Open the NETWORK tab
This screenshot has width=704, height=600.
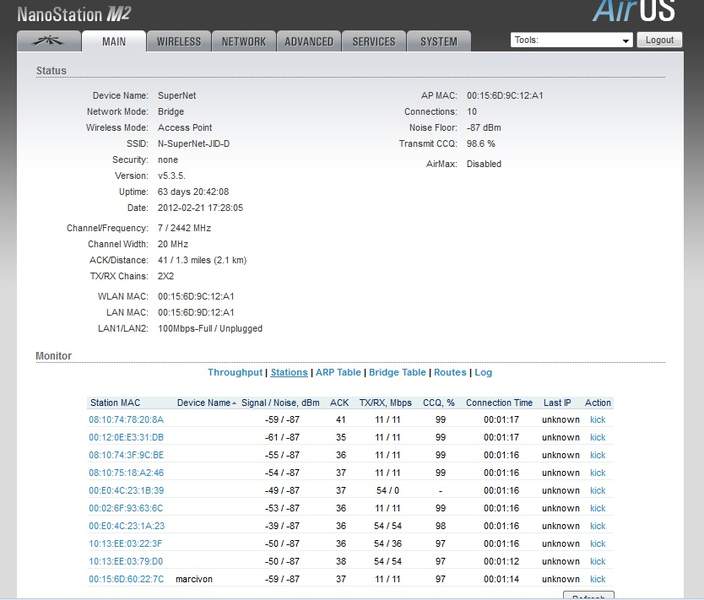pyautogui.click(x=244, y=41)
